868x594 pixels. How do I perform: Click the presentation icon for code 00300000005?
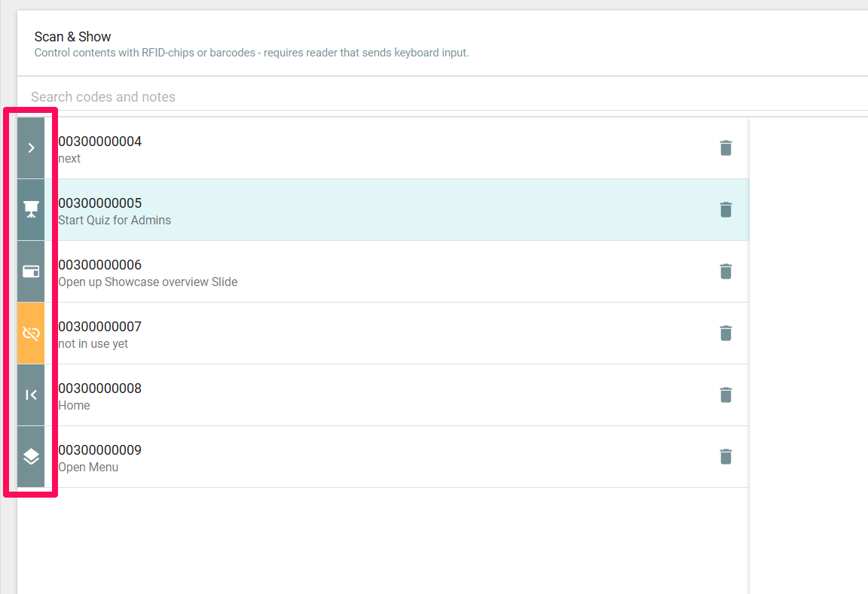click(31, 210)
